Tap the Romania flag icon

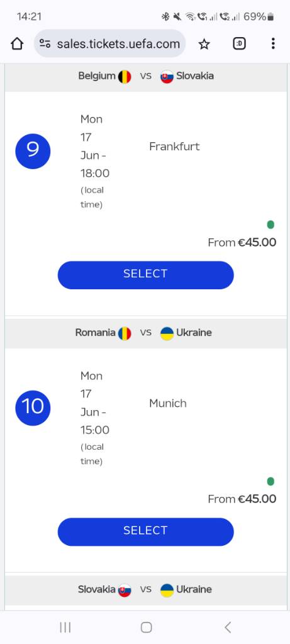point(125,333)
